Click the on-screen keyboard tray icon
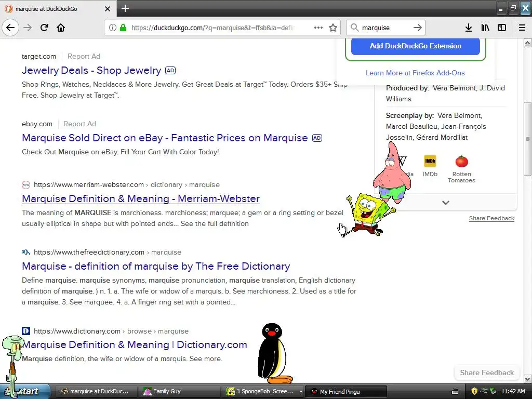The image size is (532, 399). click(x=455, y=392)
